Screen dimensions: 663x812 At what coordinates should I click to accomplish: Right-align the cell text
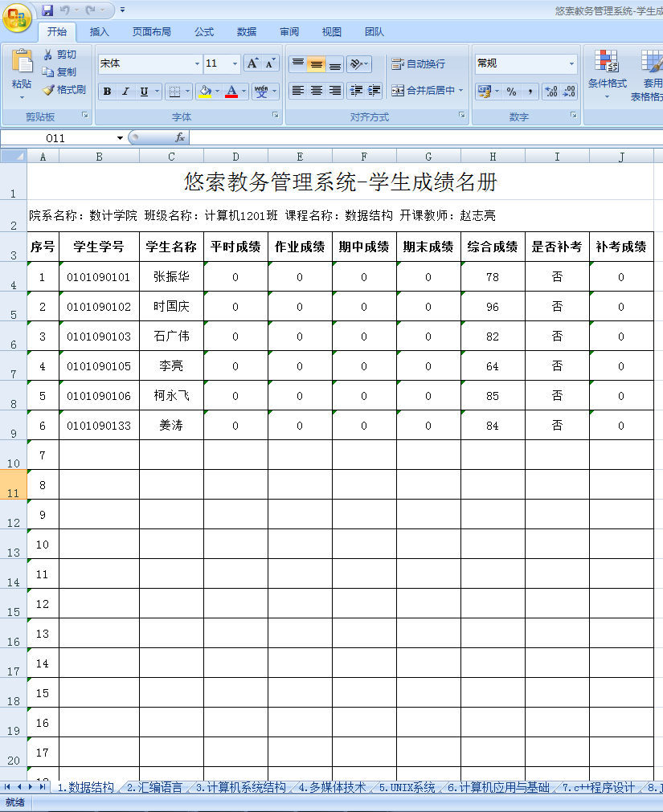[x=335, y=91]
